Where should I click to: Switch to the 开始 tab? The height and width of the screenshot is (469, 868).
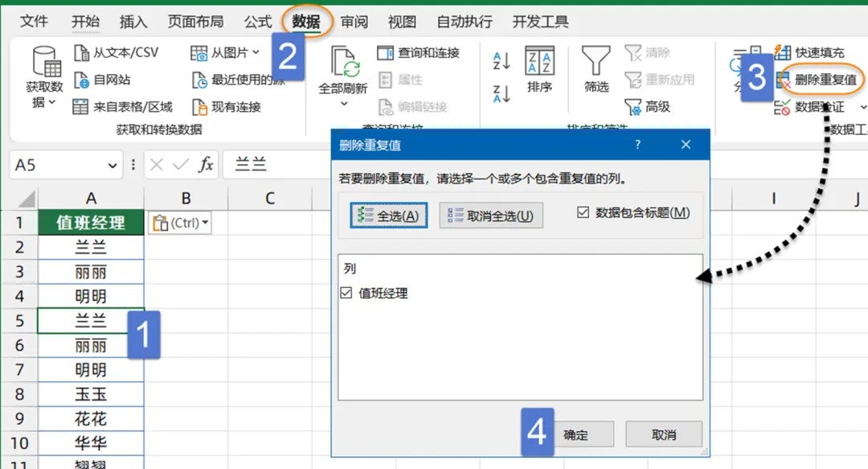[x=85, y=22]
